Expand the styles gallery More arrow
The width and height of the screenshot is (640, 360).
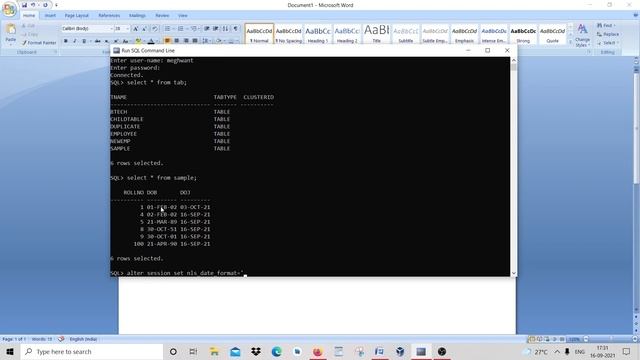(x=571, y=42)
